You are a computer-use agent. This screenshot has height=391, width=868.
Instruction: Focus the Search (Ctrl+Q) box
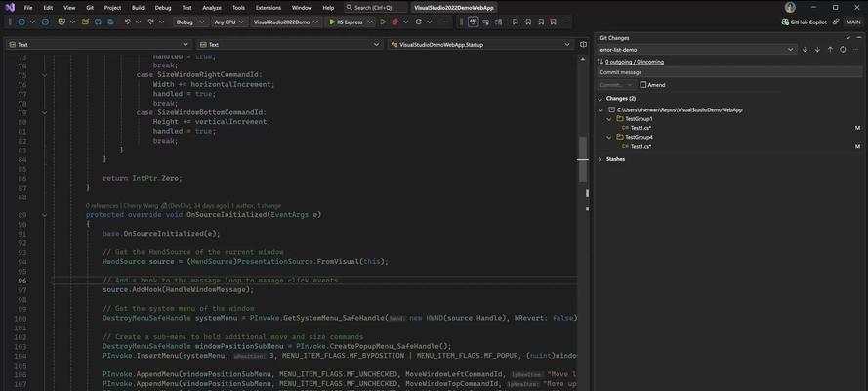(x=375, y=8)
